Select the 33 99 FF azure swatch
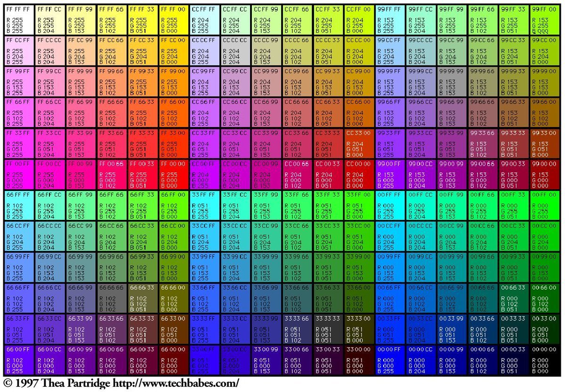The width and height of the screenshot is (565, 392). pos(204,267)
